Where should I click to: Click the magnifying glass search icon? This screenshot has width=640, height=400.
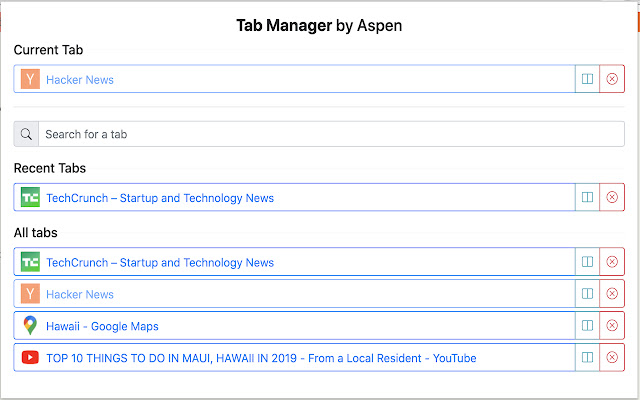pos(26,134)
